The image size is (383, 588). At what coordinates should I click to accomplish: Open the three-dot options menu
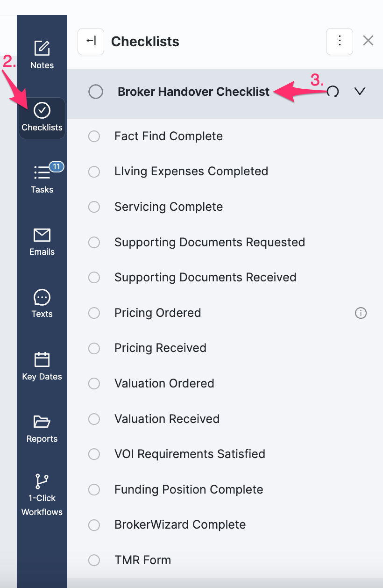pyautogui.click(x=340, y=42)
